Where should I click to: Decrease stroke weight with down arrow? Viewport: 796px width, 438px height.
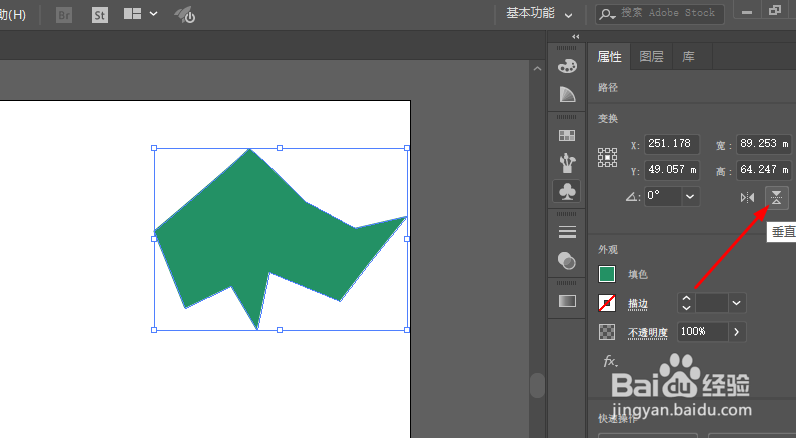[x=686, y=308]
